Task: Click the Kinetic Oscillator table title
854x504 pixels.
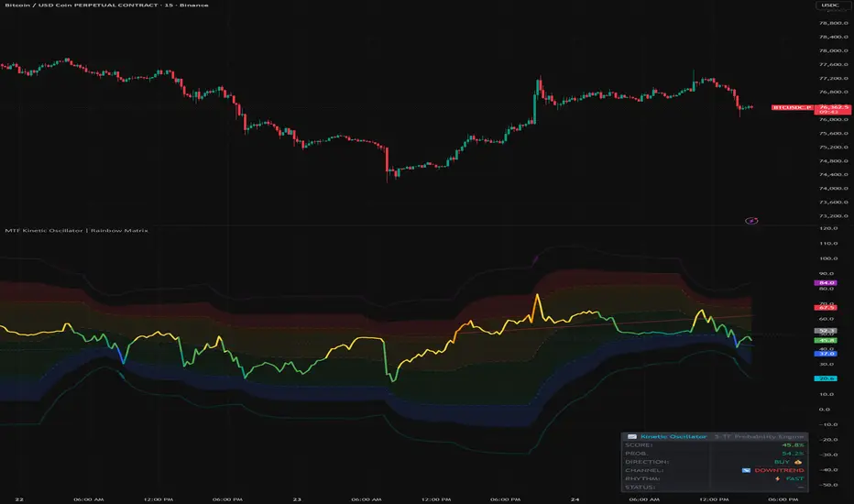Action: pyautogui.click(x=673, y=436)
